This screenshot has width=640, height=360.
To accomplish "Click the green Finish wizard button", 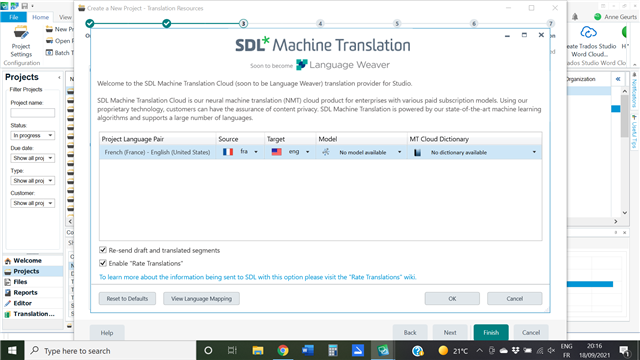I will [x=491, y=332].
